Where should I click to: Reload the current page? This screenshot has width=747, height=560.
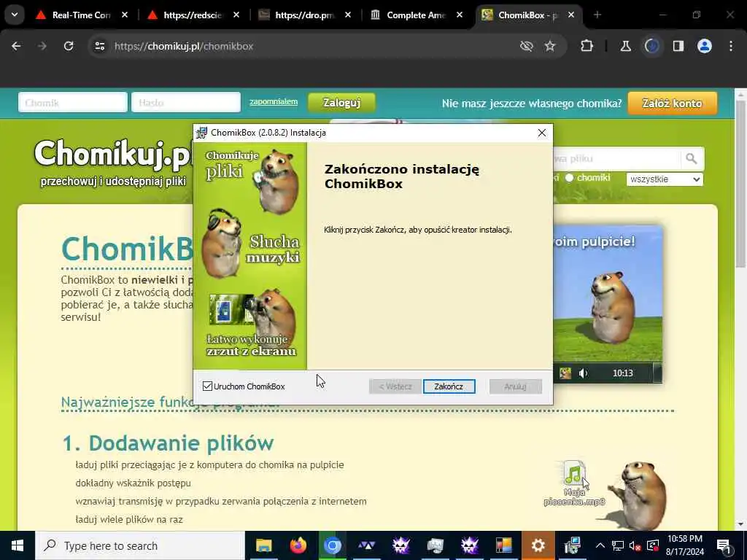(x=69, y=46)
